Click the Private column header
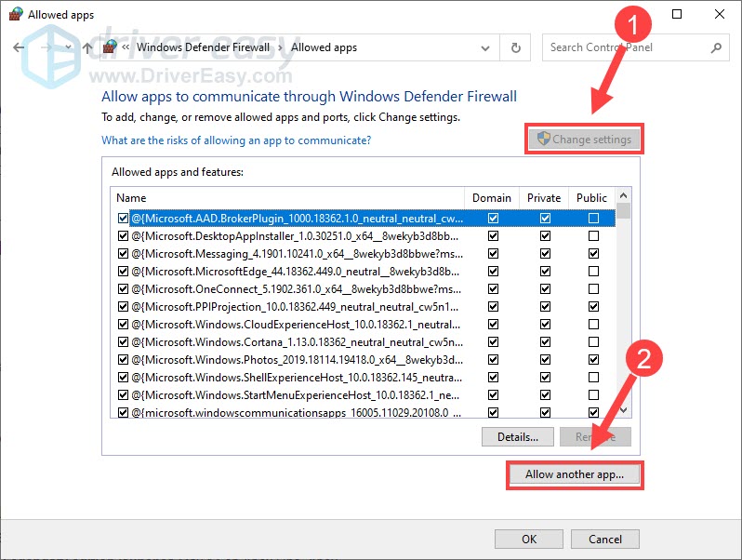 coord(544,198)
